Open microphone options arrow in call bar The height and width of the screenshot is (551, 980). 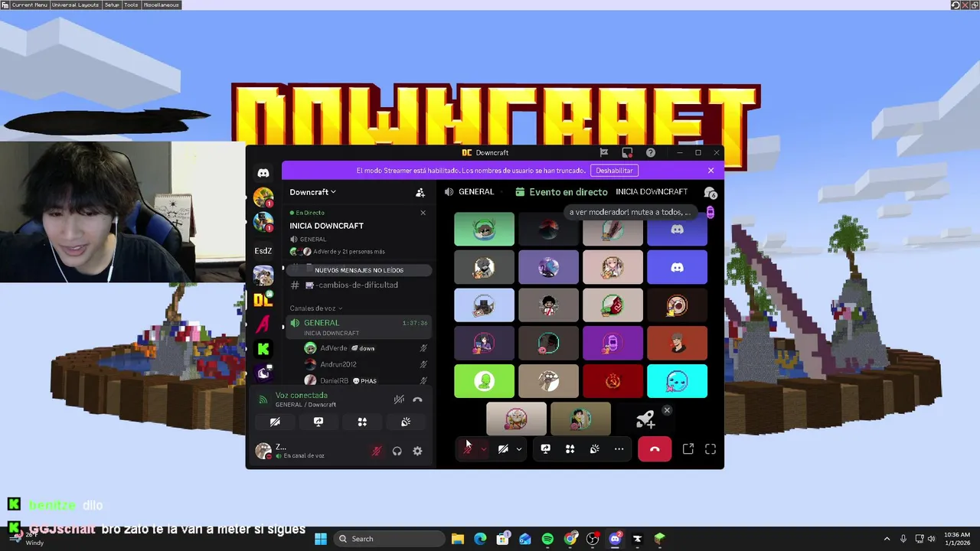point(483,449)
